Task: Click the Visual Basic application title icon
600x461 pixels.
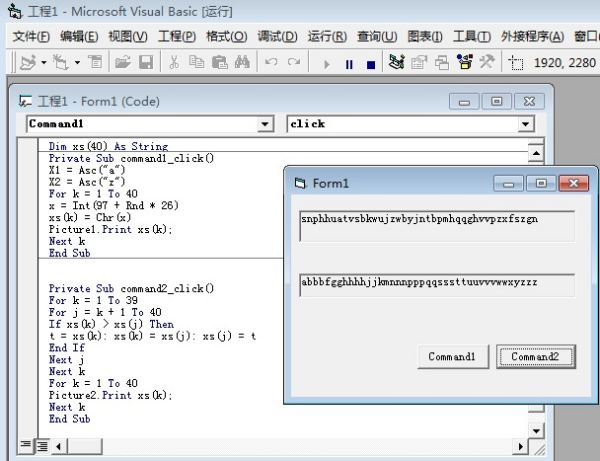Action: (15, 11)
